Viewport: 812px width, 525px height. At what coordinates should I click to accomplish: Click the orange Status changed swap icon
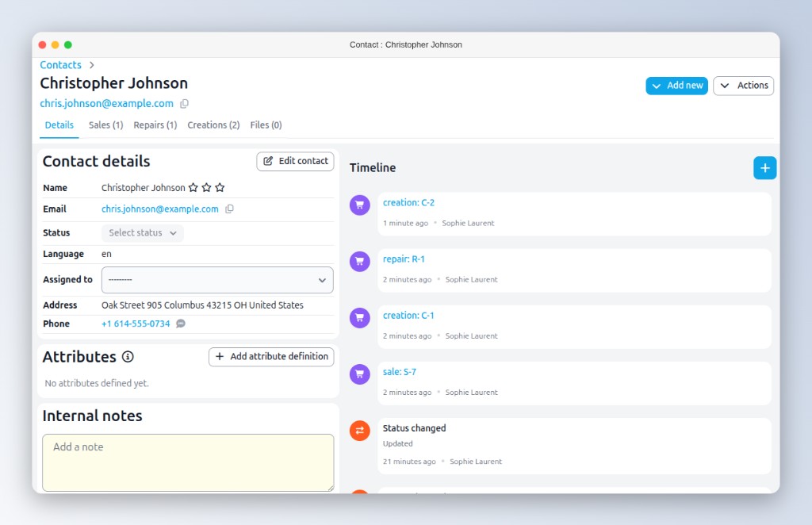360,430
